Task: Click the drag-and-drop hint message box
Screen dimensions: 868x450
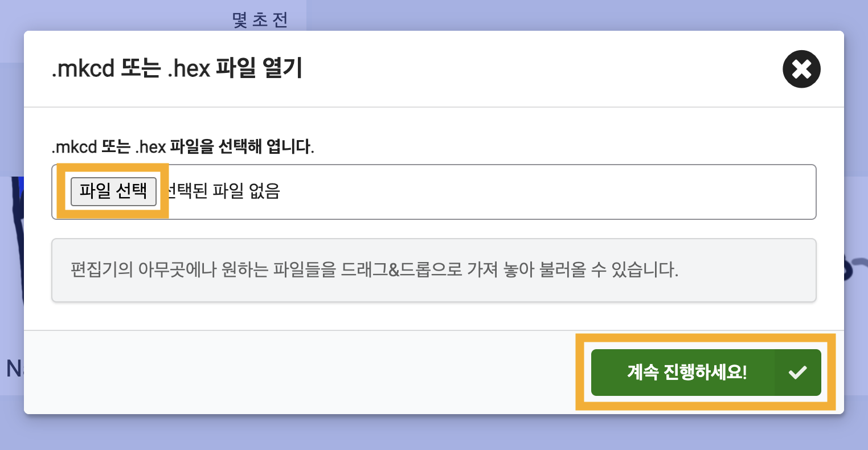Action: point(434,270)
